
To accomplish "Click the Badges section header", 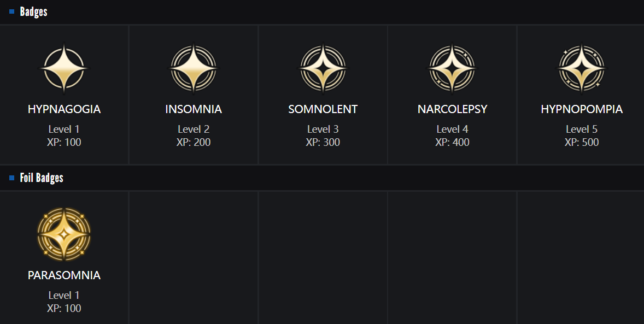I will 33,11.
